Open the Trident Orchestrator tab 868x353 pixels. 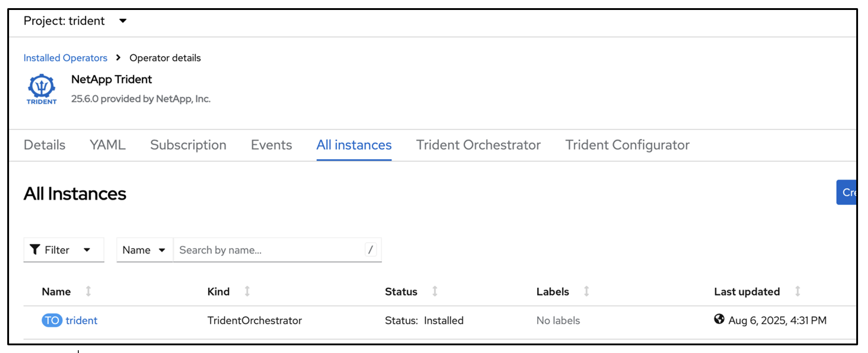(x=478, y=145)
